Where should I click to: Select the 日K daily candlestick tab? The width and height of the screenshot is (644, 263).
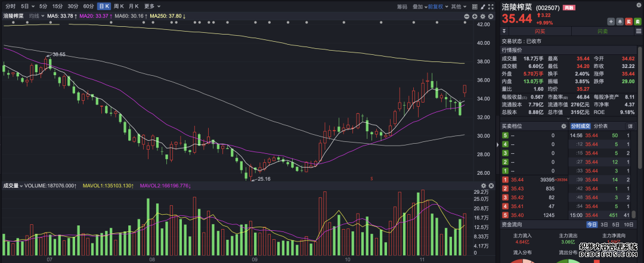tap(104, 6)
